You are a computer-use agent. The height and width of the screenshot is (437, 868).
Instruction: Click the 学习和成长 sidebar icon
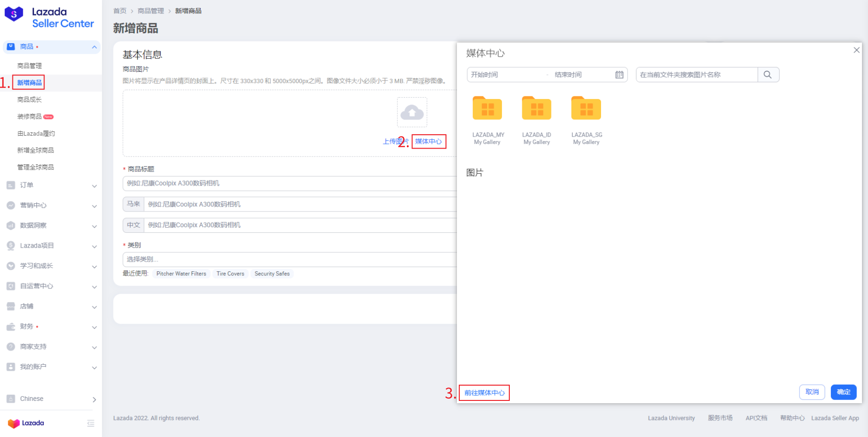click(11, 266)
